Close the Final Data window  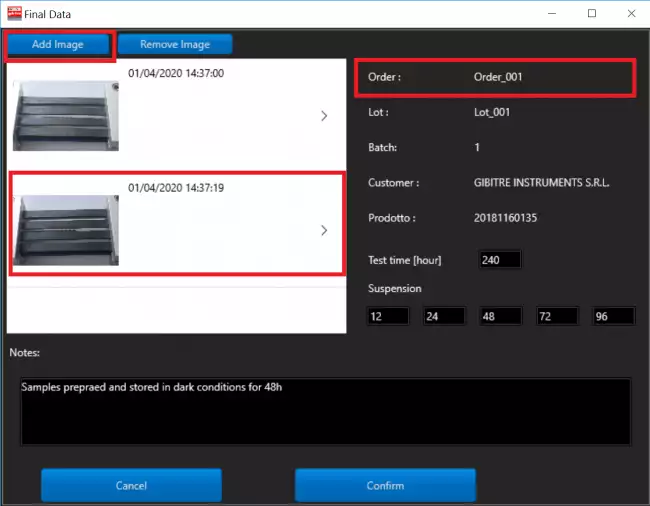pos(629,14)
